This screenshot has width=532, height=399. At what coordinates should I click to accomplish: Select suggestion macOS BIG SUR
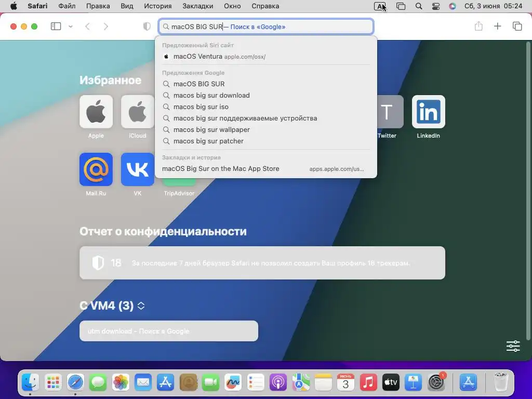266,84
